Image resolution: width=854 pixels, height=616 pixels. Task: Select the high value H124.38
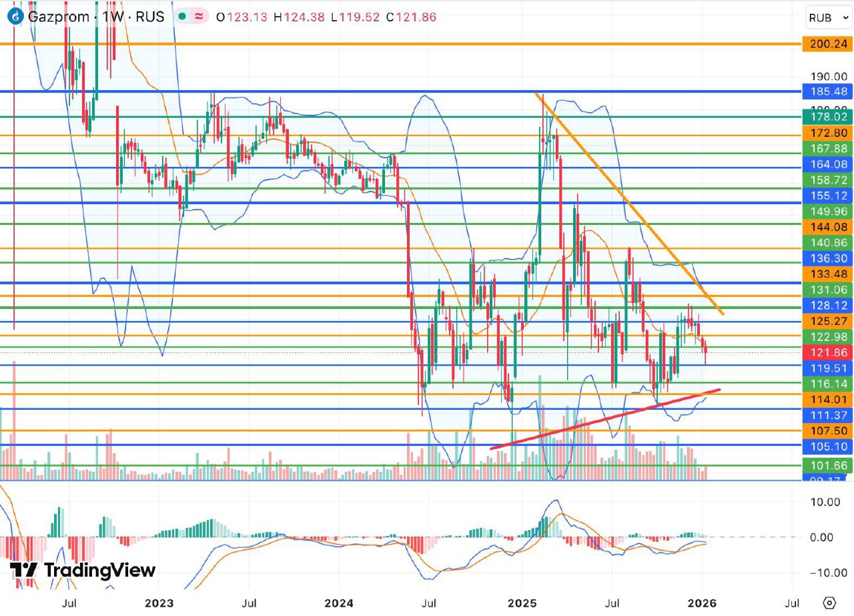coord(298,17)
